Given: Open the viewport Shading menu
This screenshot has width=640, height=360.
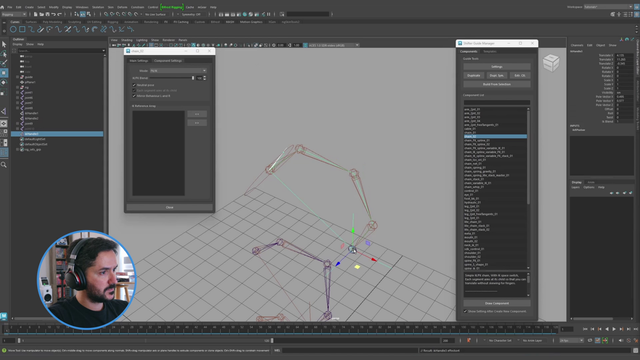Looking at the screenshot, I should click(127, 40).
